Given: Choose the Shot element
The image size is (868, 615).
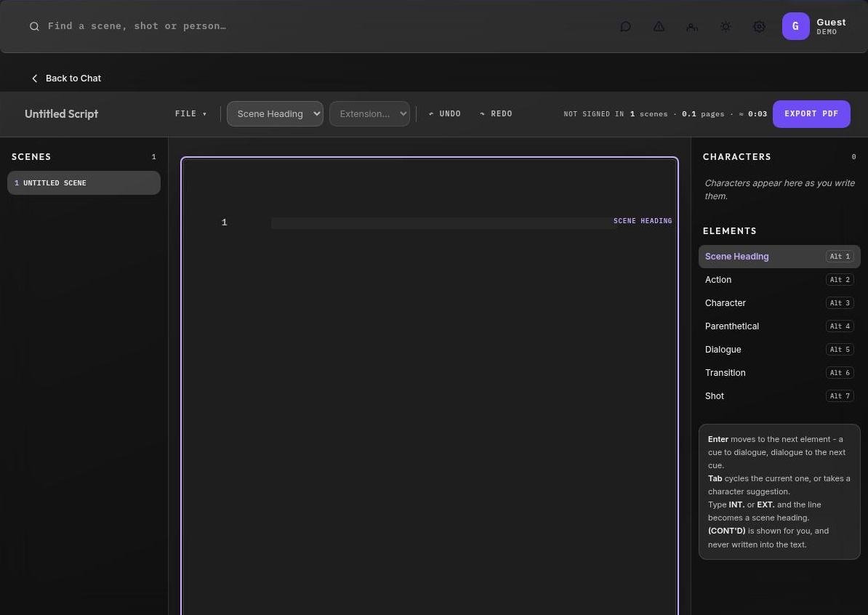Looking at the screenshot, I should click(x=779, y=396).
